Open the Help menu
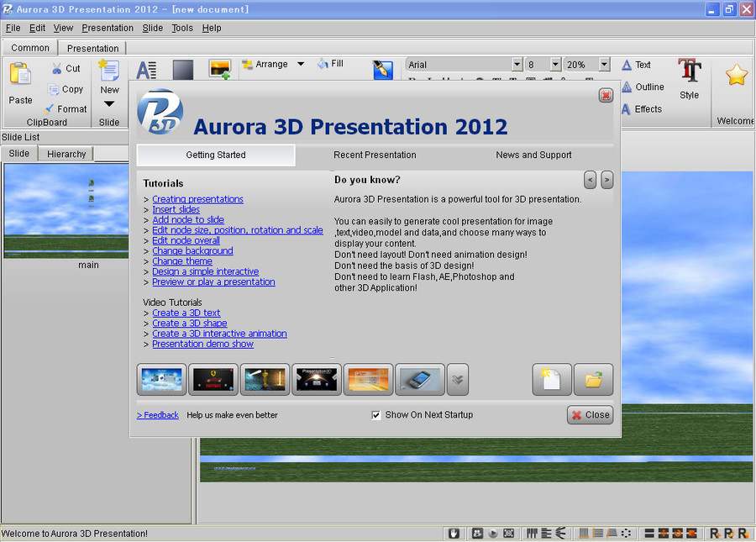756x542 pixels. pos(212,28)
